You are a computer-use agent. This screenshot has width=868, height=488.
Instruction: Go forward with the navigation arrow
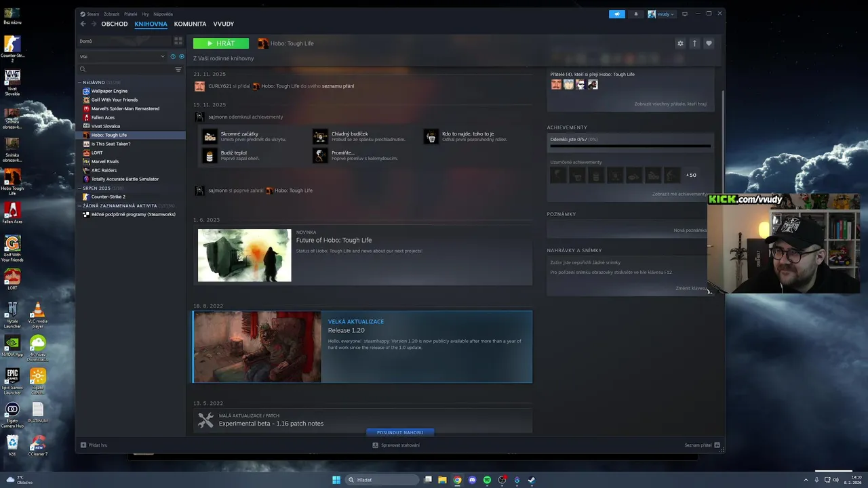pos(94,24)
